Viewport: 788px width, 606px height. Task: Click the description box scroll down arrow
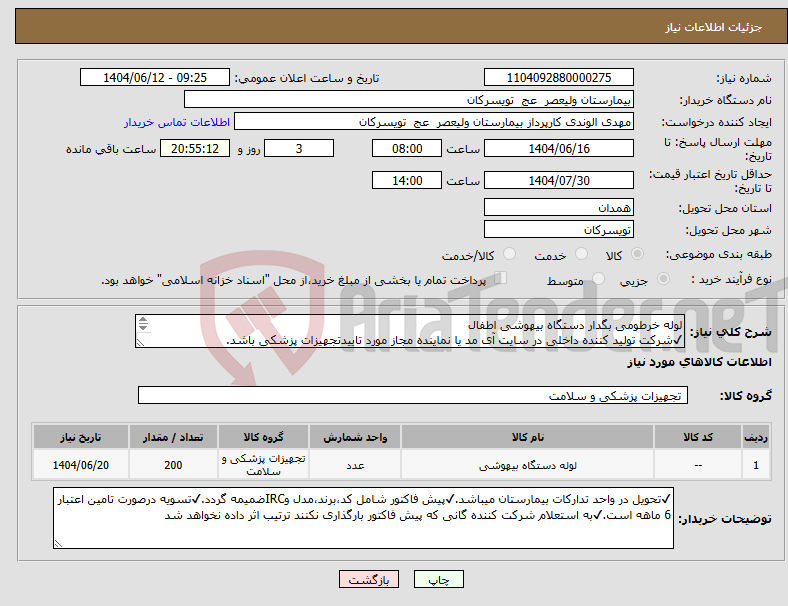(x=143, y=327)
